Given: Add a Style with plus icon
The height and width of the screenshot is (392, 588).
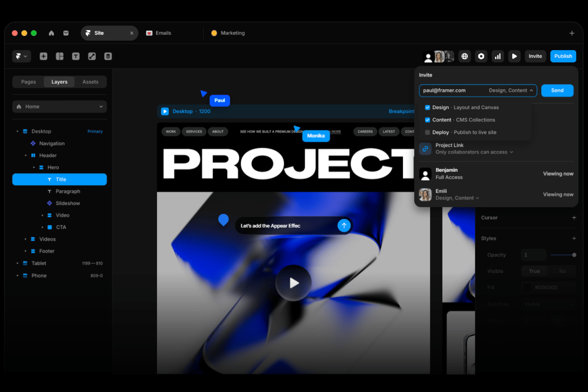Looking at the screenshot, I should 574,238.
